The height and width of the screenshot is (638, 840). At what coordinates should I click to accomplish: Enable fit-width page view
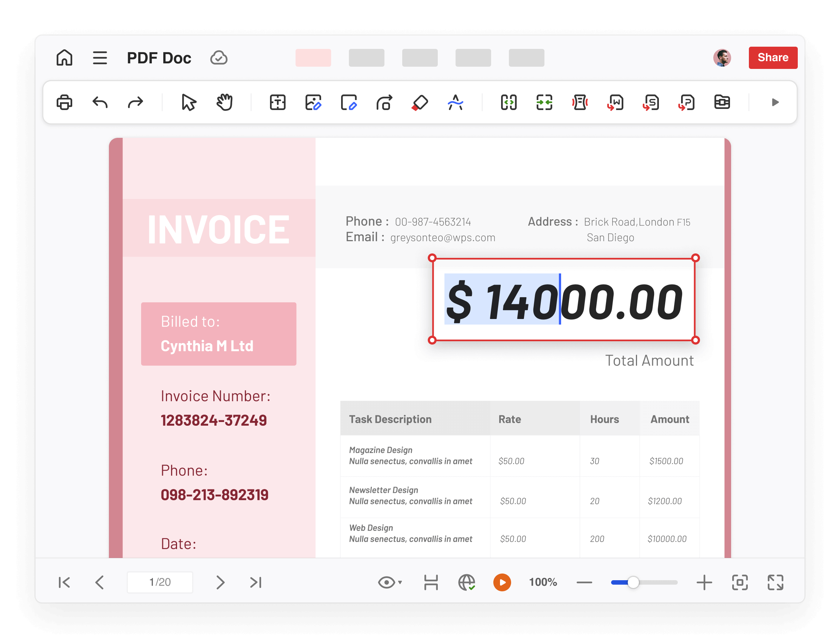(431, 582)
